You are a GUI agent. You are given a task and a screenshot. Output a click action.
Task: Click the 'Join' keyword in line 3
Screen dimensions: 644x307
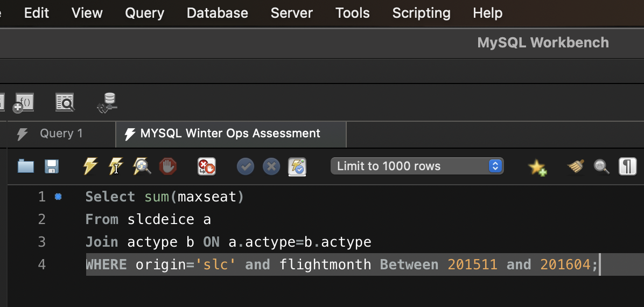coord(101,242)
